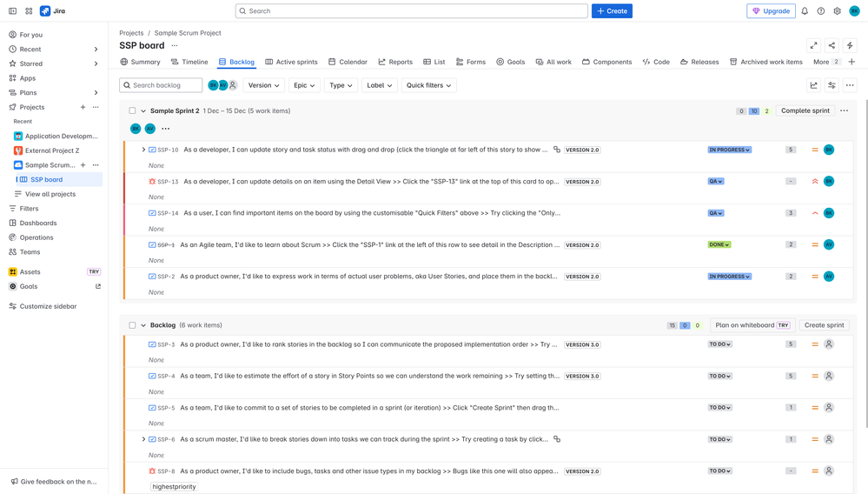Image resolution: width=868 pixels, height=494 pixels.
Task: Open the Version filter dropdown
Action: [263, 85]
